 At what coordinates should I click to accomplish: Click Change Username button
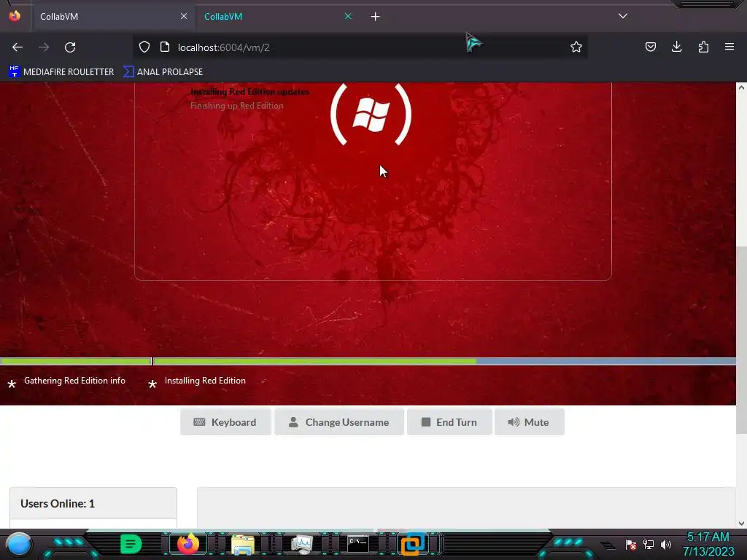pyautogui.click(x=338, y=422)
